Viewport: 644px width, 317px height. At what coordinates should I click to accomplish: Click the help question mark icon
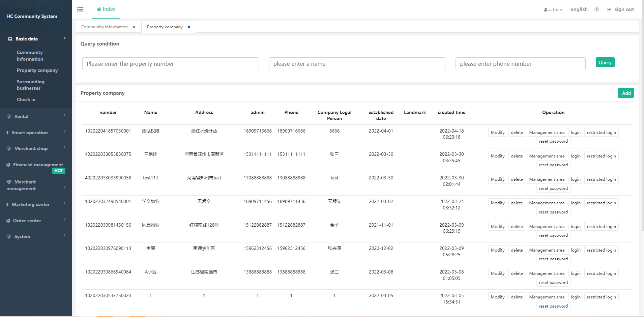point(596,9)
